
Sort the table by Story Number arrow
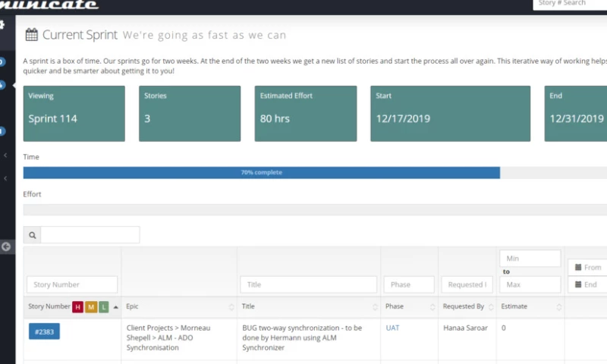point(115,306)
